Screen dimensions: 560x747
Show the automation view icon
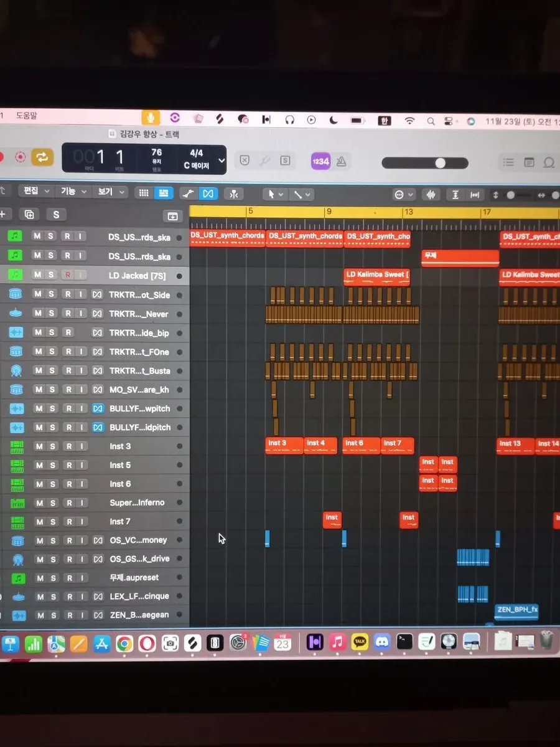(189, 194)
